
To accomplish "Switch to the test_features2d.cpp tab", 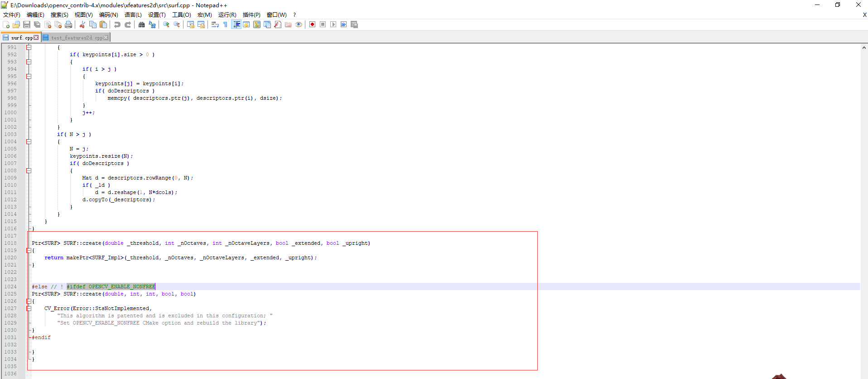I will (x=77, y=38).
